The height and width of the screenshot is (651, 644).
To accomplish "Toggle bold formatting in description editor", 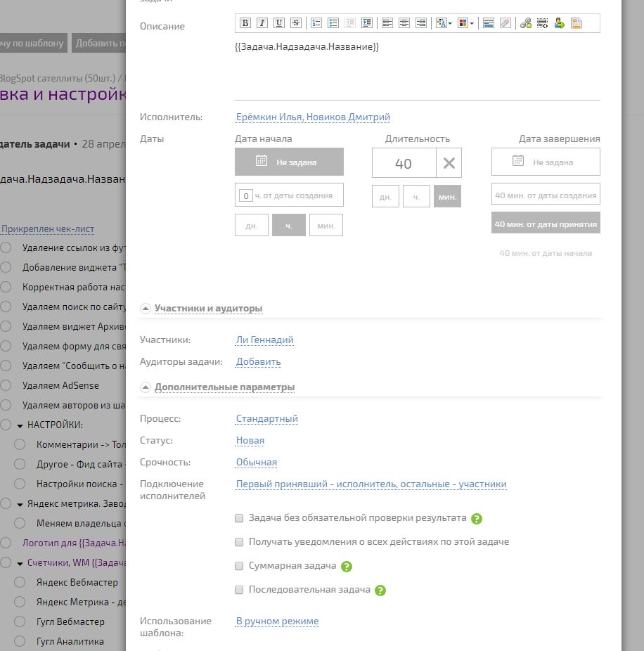I will [x=245, y=23].
